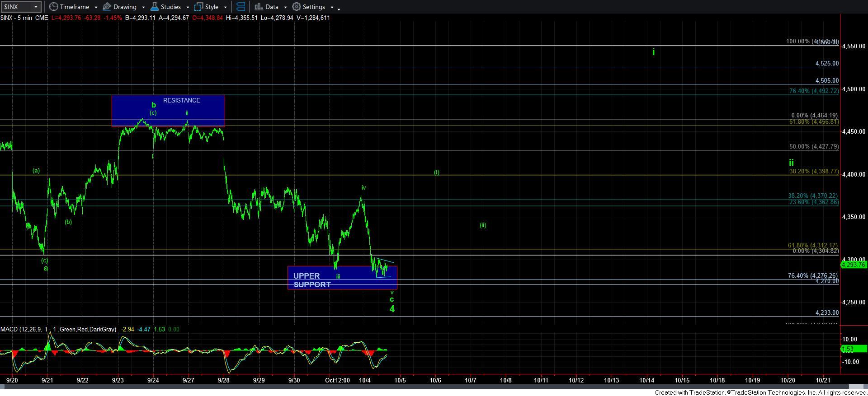Click the toolbar overflow arrow
This screenshot has width=868, height=396.
pos(339,8)
